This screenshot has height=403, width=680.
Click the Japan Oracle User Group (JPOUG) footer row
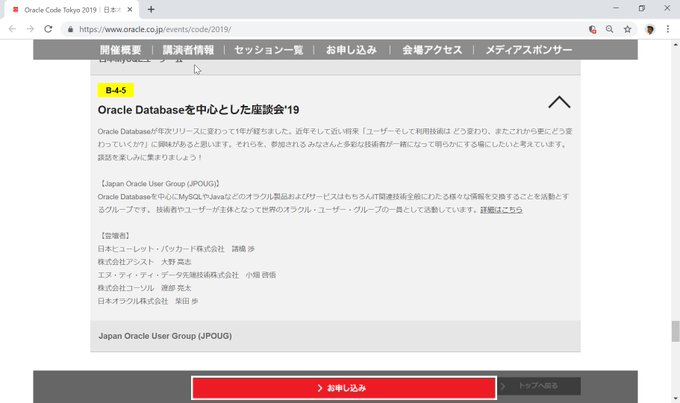click(x=335, y=336)
